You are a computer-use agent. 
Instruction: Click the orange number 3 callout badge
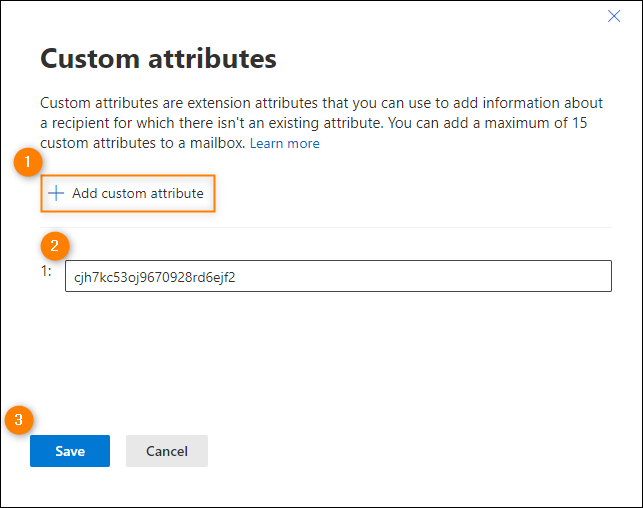pyautogui.click(x=19, y=420)
